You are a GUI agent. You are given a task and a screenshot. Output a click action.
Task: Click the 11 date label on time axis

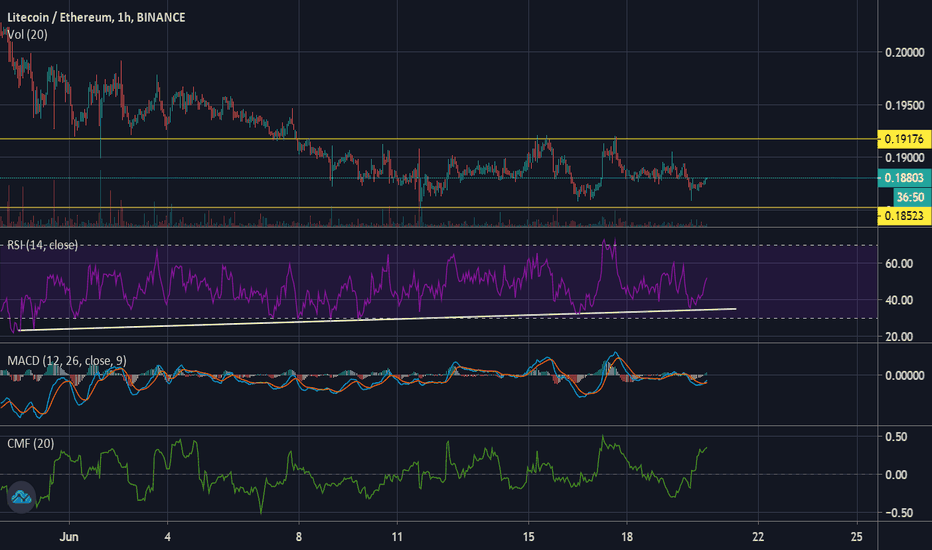coord(397,537)
